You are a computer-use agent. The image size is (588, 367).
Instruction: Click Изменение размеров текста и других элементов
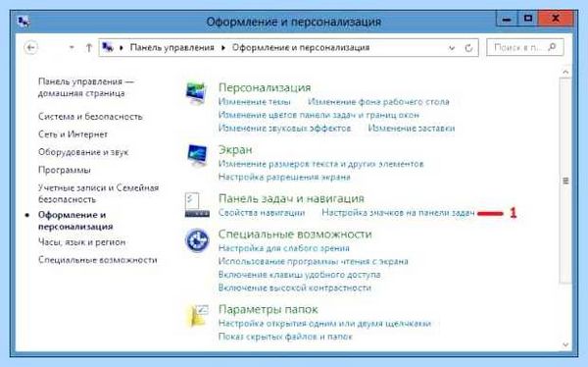tap(321, 164)
